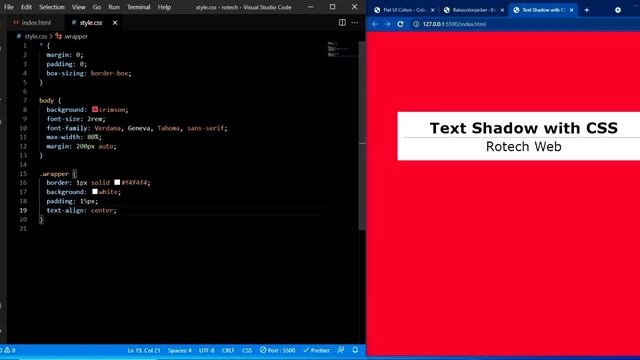Viewport: 640px width, 360px height.
Task: Maximize the VS Code window
Action: [332, 7]
